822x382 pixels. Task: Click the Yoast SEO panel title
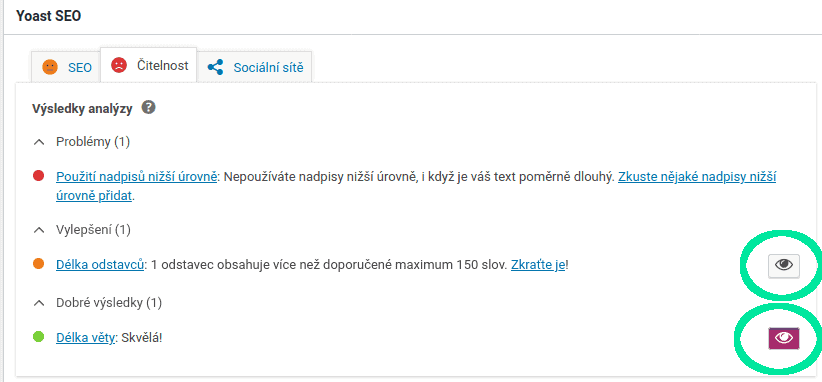(48, 16)
